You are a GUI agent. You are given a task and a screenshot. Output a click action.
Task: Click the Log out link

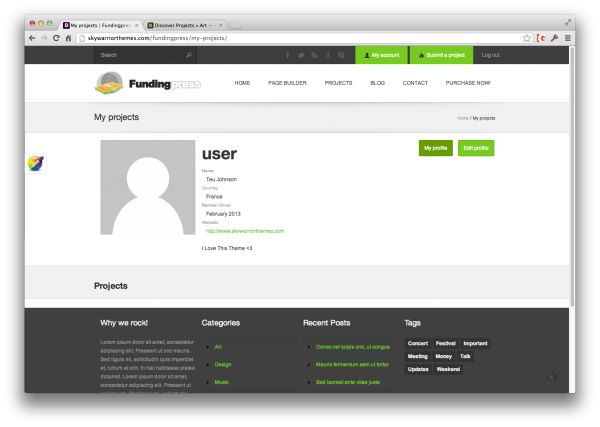pos(491,55)
